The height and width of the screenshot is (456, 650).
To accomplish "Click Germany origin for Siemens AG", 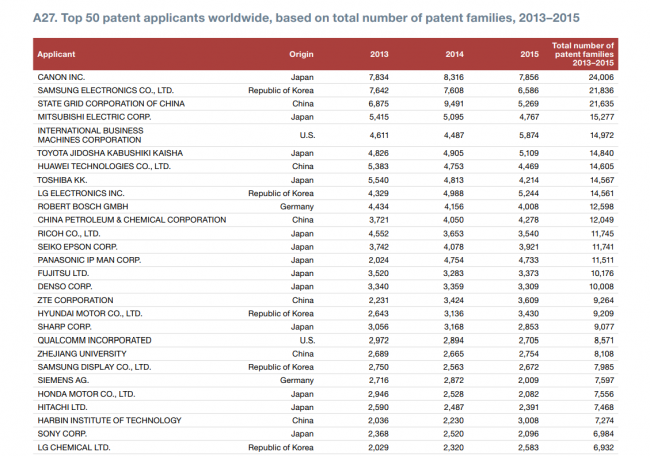I will [x=299, y=379].
